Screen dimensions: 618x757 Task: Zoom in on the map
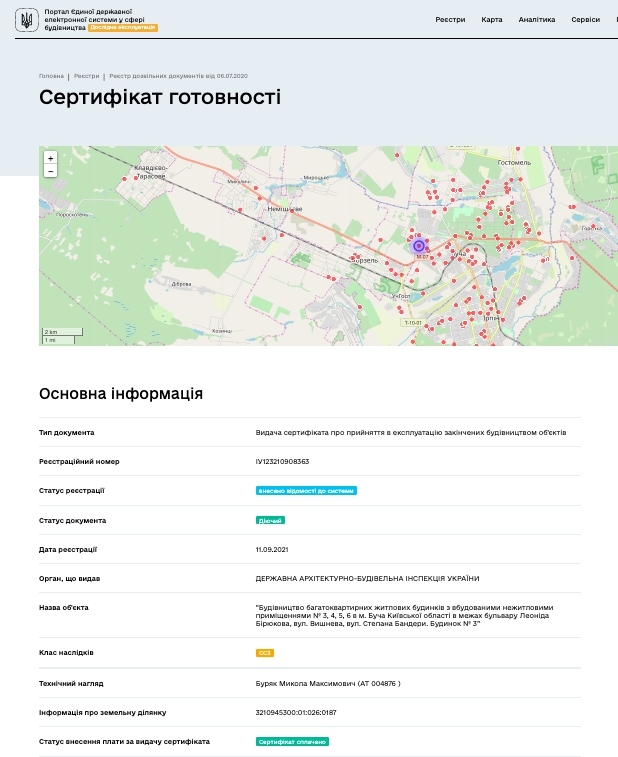point(51,158)
